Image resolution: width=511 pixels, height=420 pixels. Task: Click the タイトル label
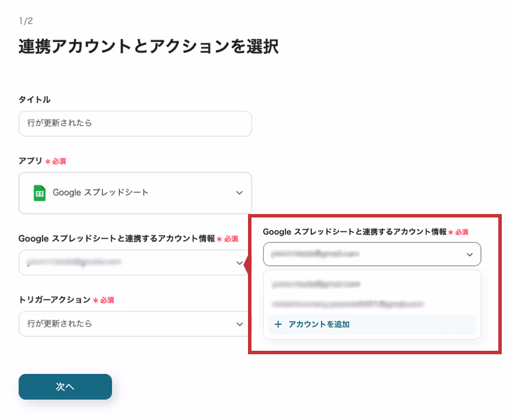click(x=35, y=99)
